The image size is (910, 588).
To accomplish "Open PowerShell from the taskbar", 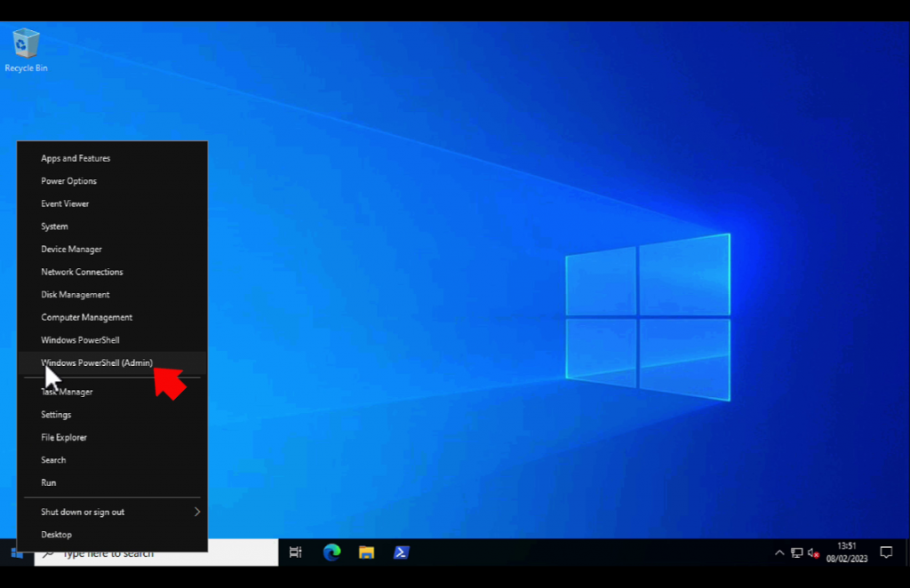I will click(401, 552).
